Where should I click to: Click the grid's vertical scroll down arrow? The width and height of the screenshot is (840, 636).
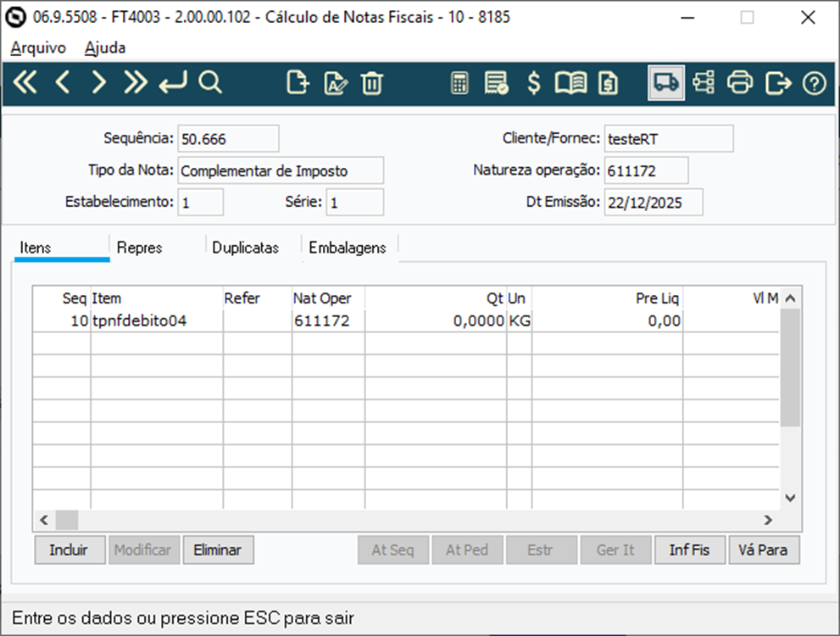point(790,498)
